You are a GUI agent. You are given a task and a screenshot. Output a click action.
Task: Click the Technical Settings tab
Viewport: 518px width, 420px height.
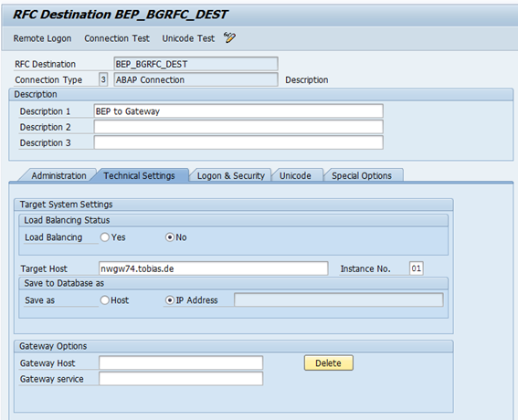(139, 175)
